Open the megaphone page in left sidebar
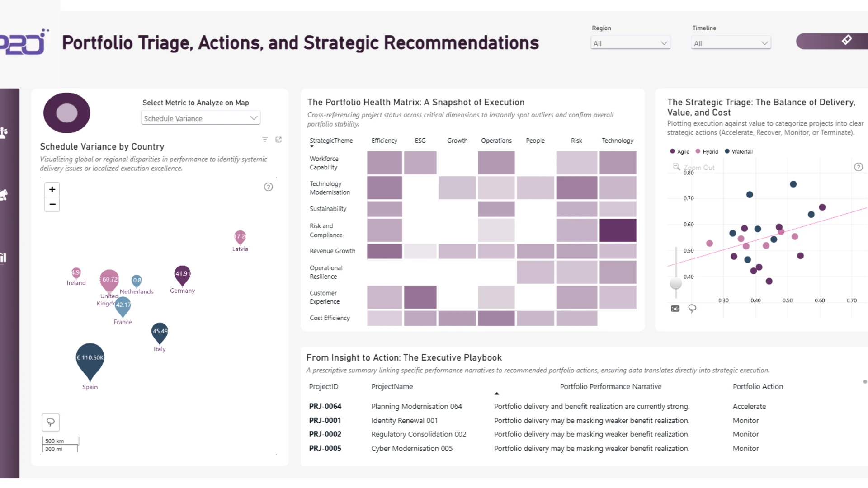The width and height of the screenshot is (868, 488). click(x=4, y=195)
